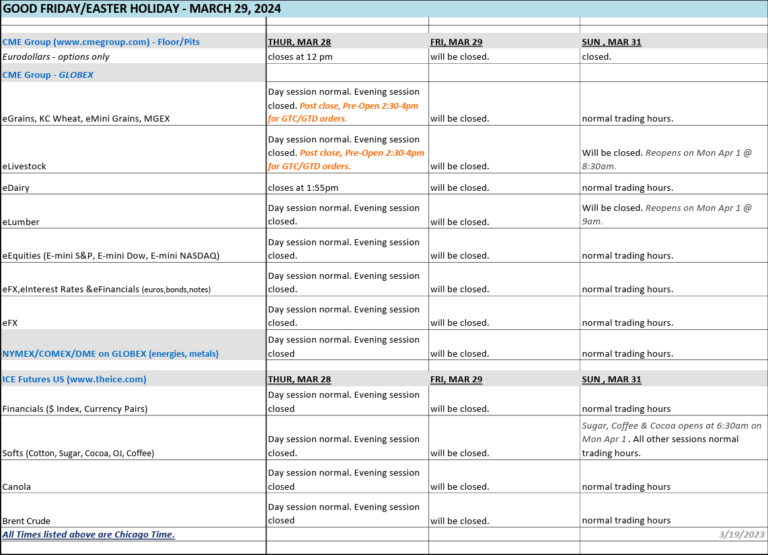Click the CME Group - GLOBEX heading
This screenshot has height=555, width=768.
coord(48,75)
